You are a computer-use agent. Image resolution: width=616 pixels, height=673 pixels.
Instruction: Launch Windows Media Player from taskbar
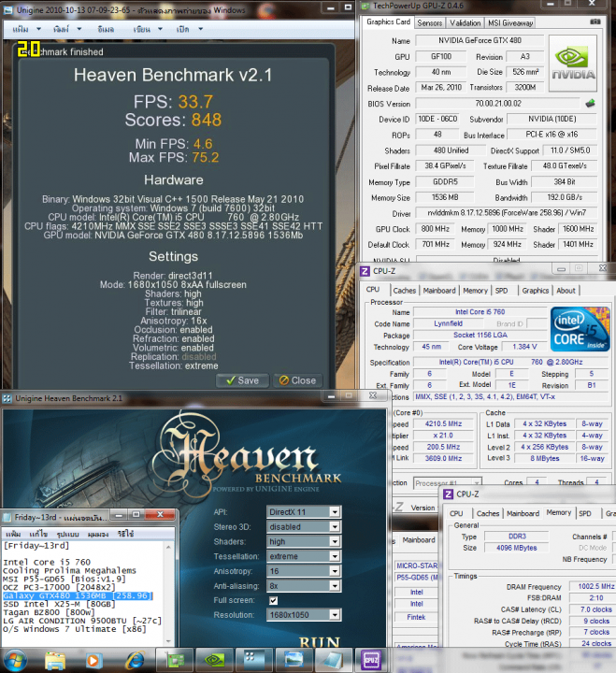[93, 661]
